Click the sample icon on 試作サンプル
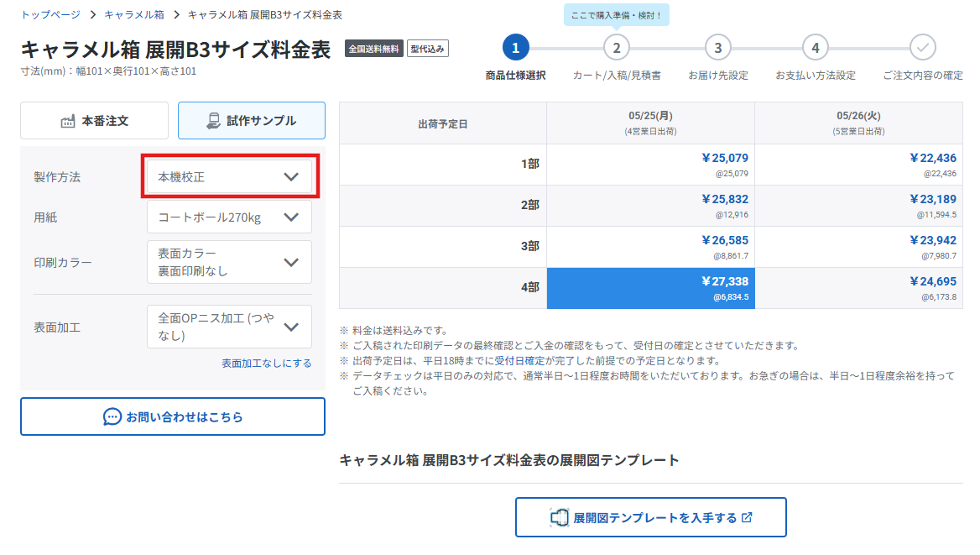The image size is (980, 555). point(214,121)
